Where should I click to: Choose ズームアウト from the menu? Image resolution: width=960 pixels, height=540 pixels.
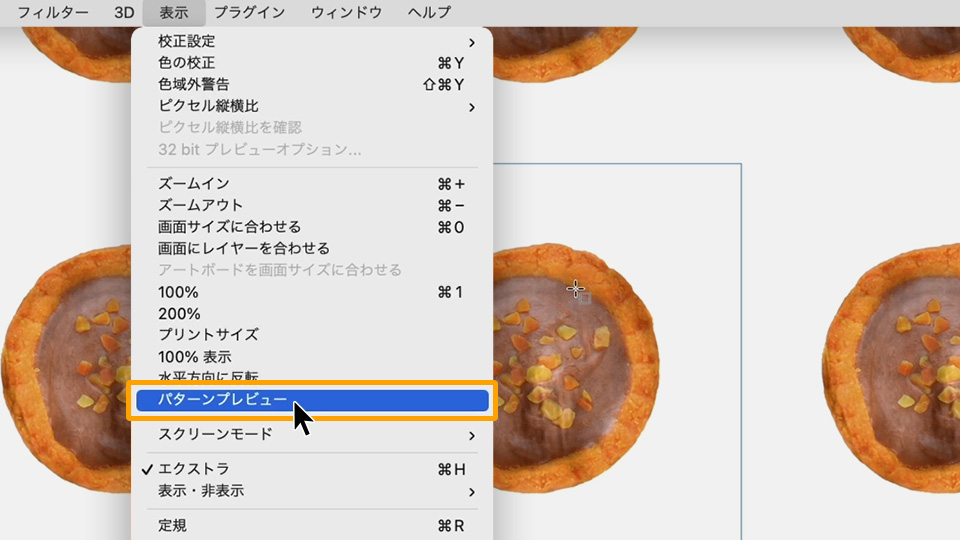(x=312, y=205)
